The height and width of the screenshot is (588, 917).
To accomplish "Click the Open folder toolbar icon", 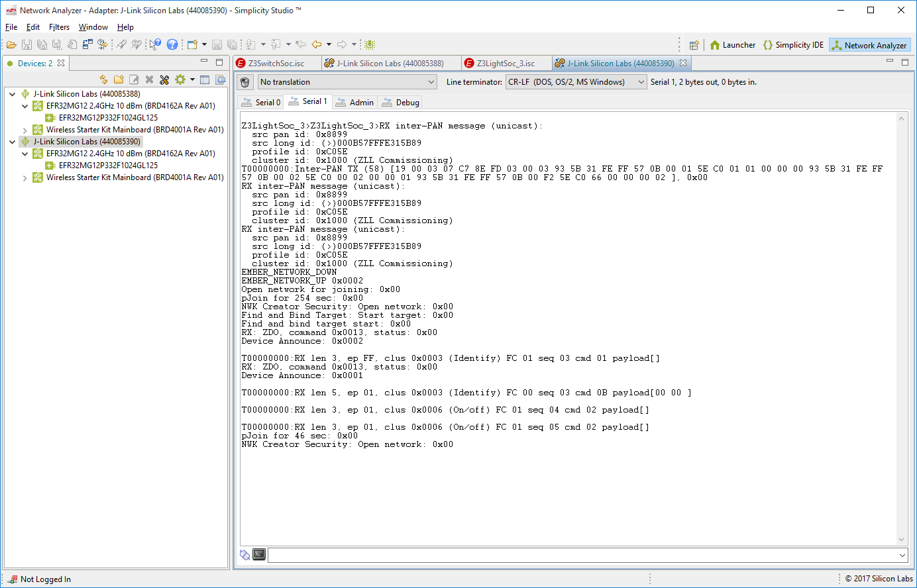I will click(11, 44).
